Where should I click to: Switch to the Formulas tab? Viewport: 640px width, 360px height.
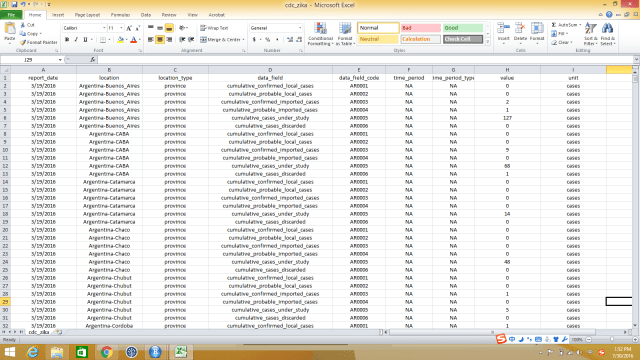point(120,15)
